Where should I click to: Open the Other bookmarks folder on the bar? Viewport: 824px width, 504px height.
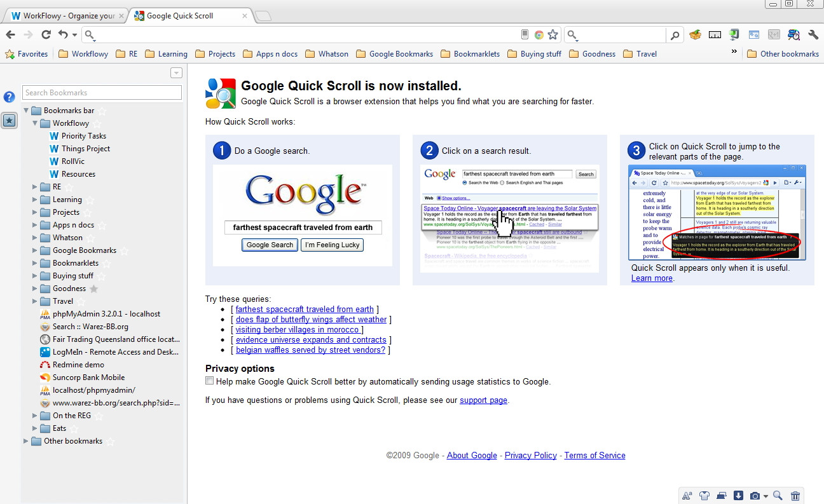(783, 54)
